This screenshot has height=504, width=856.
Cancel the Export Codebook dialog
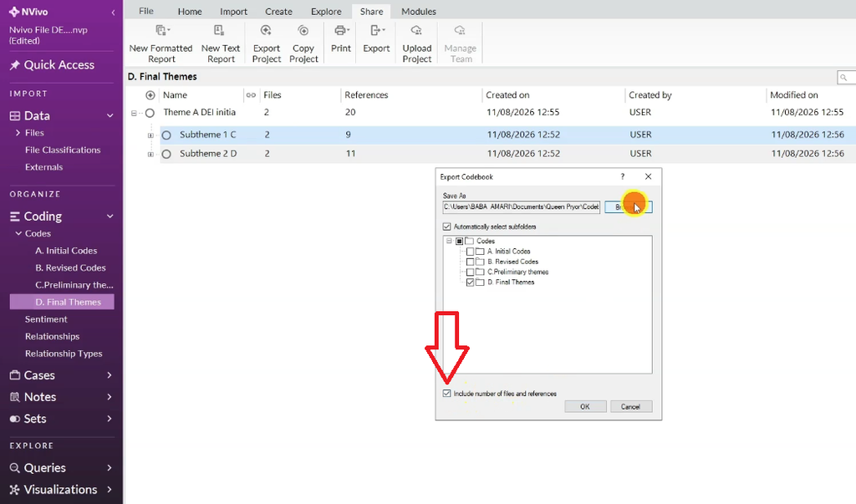coord(630,406)
